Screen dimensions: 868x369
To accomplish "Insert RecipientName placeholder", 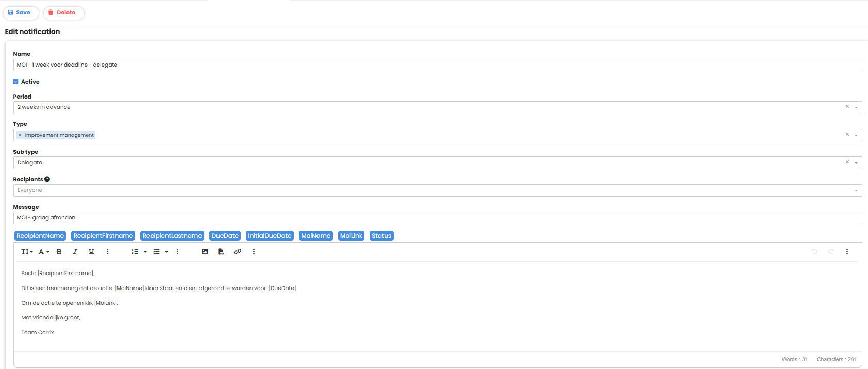I will (x=40, y=236).
